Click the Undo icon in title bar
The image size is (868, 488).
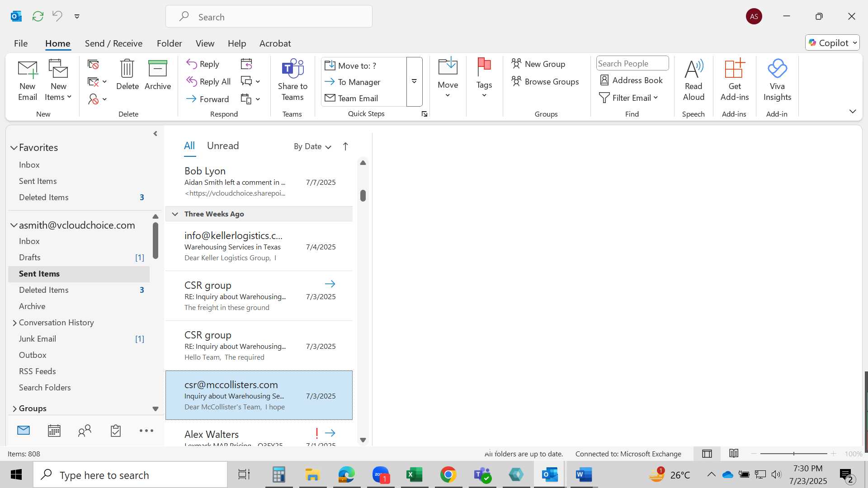pos(57,16)
